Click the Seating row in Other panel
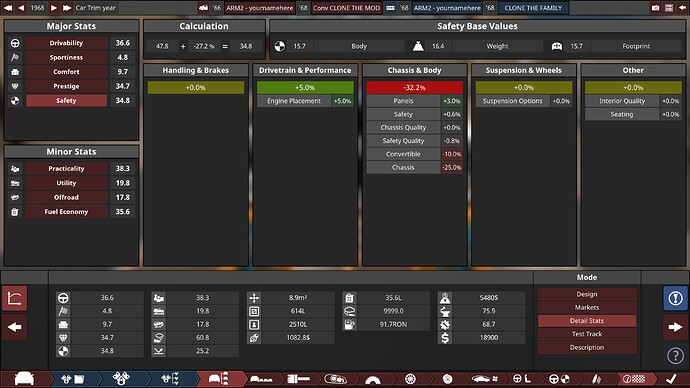690x388 pixels. pyautogui.click(x=633, y=114)
